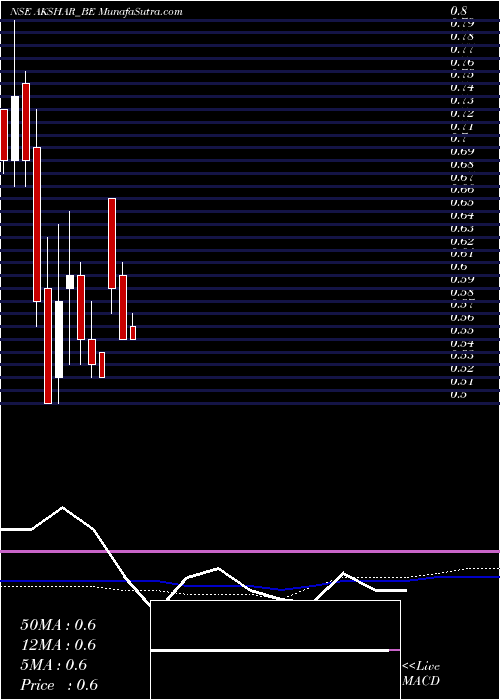This screenshot has height=700, width=500.
Task: Click the 0.8 price axis label
Action: [x=459, y=11]
